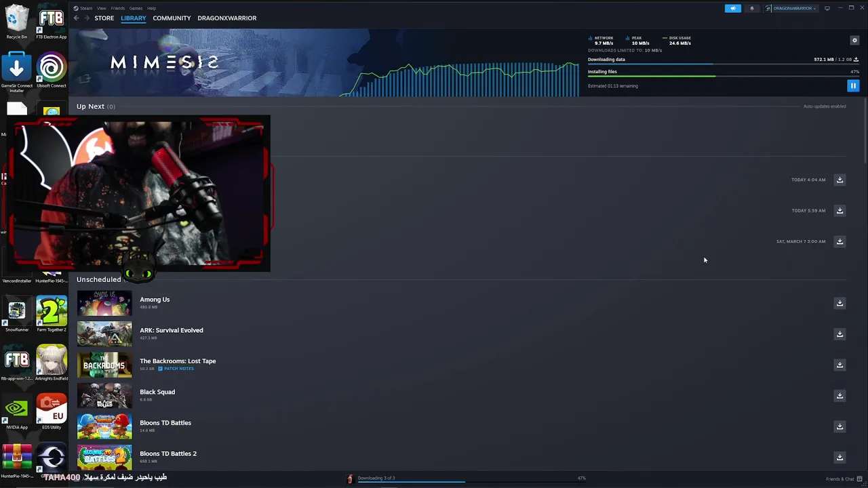The width and height of the screenshot is (868, 488).
Task: Open the Friends menu
Action: 118,8
